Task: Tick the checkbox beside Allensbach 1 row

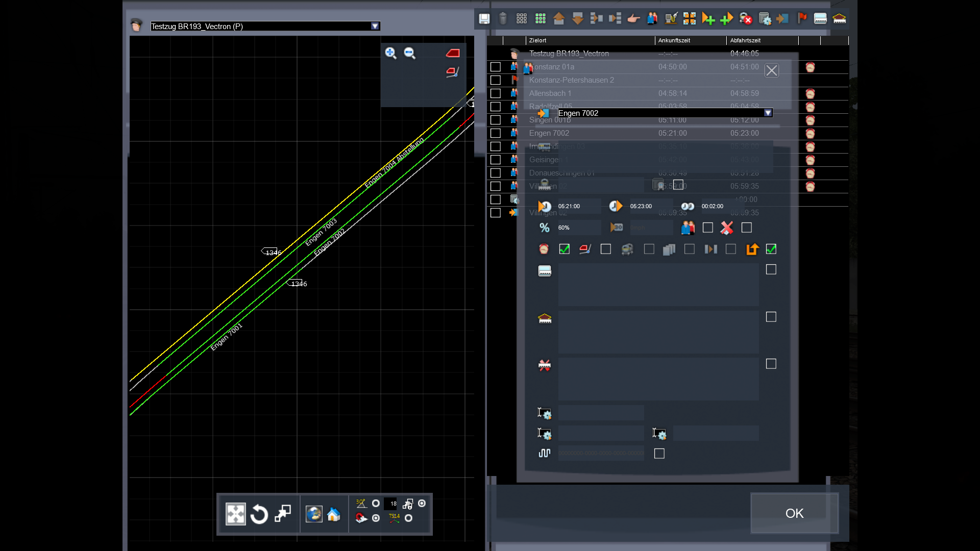Action: coord(495,93)
